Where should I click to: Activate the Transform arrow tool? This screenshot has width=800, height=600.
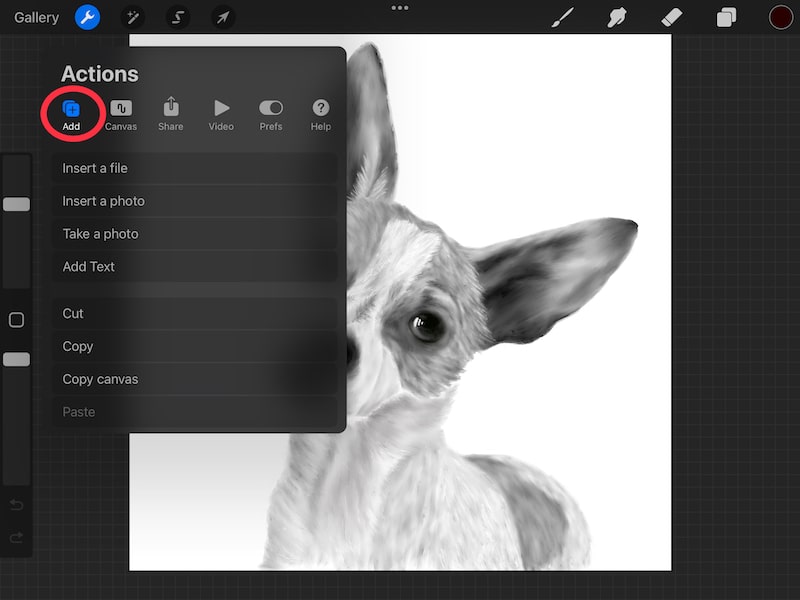click(223, 17)
